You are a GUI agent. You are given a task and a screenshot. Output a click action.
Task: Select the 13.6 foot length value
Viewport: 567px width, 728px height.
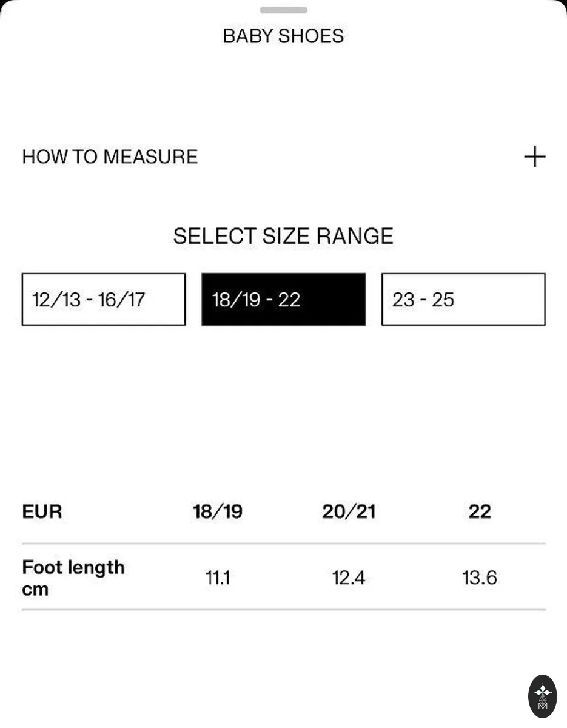coord(480,578)
